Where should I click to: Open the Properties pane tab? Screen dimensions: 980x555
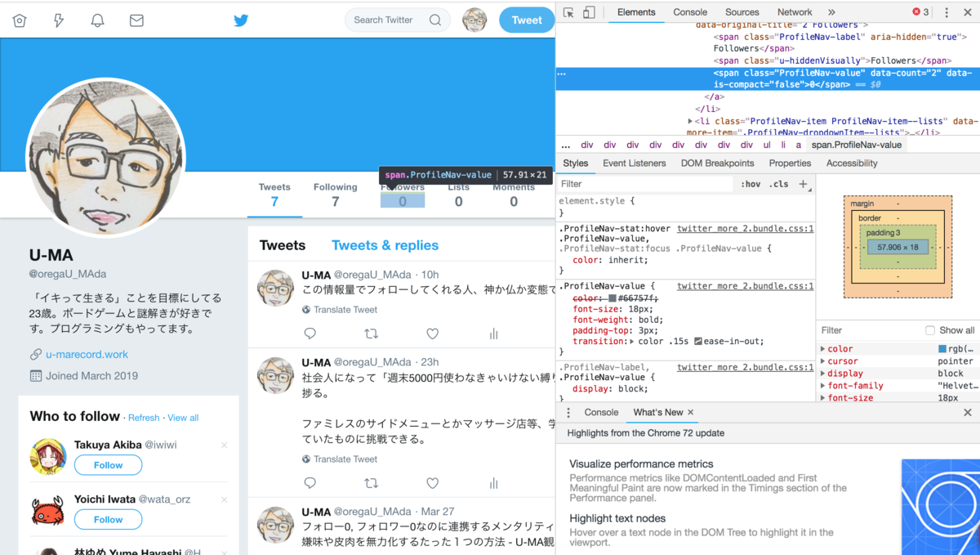coord(790,163)
